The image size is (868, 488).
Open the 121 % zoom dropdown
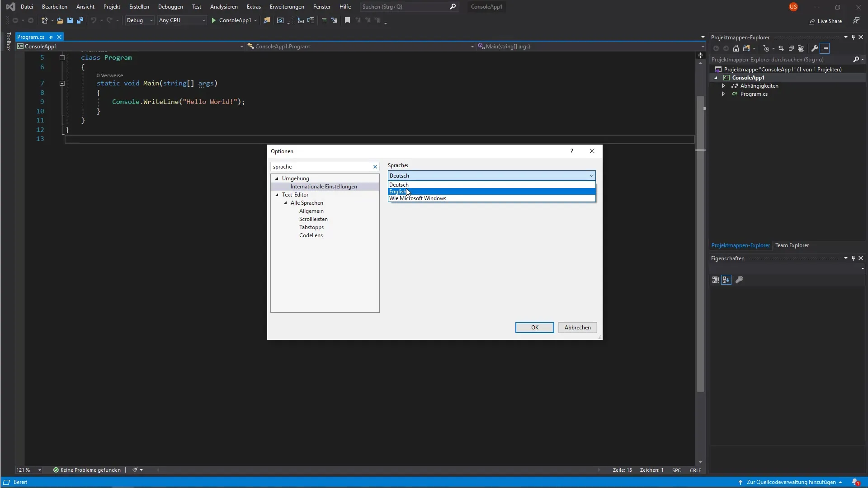click(39, 470)
